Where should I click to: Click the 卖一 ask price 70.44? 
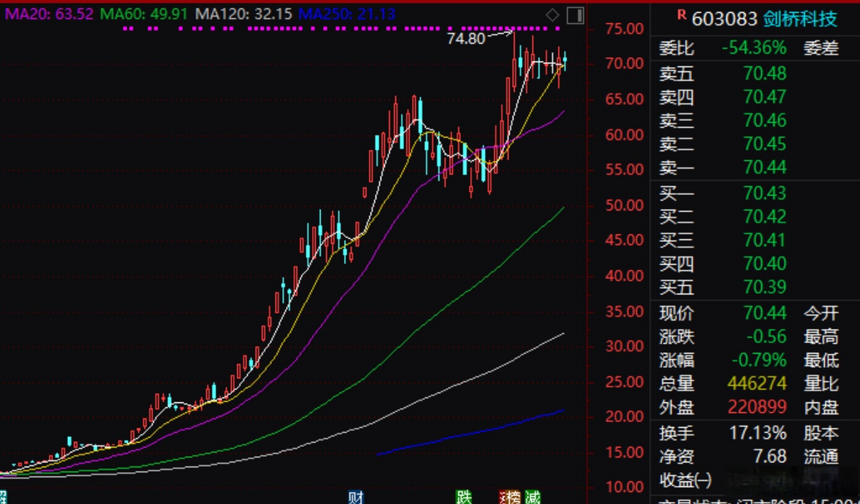coord(765,167)
